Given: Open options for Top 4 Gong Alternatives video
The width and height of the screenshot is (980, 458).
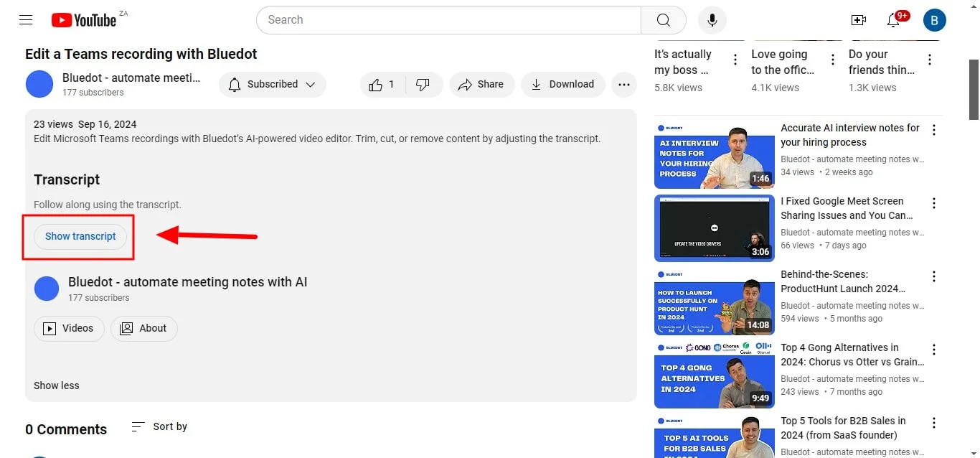Looking at the screenshot, I should click(x=934, y=350).
